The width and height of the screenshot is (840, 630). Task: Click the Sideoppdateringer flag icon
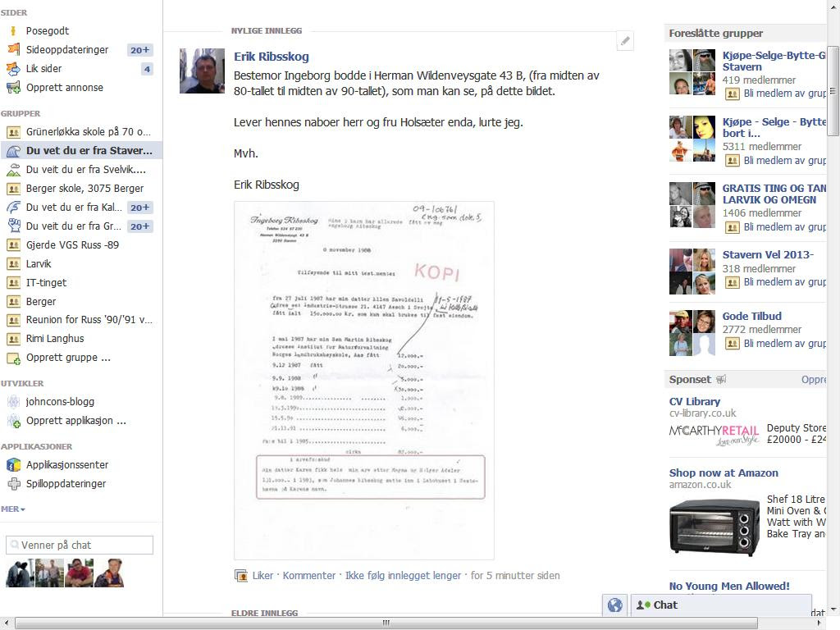13,50
